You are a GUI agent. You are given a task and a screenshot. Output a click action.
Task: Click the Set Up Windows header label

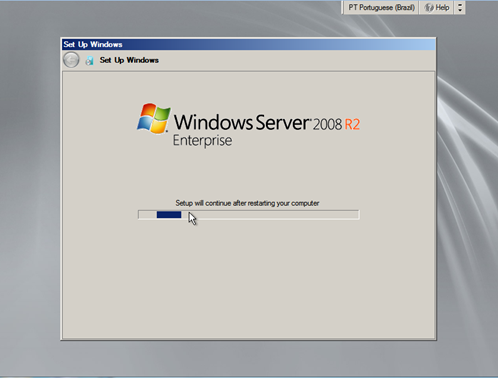(129, 60)
